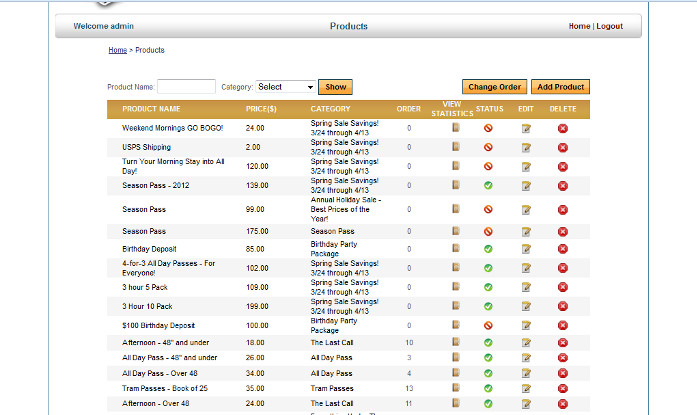The height and width of the screenshot is (415, 697).
Task: Open the Category select dropdown
Action: [x=286, y=87]
